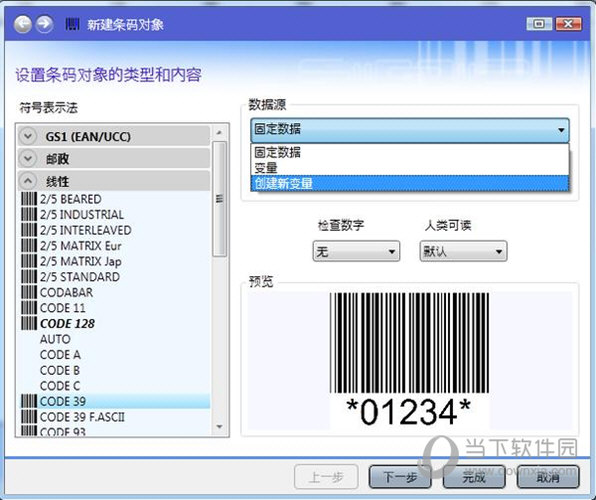Select highlighted CODE 39 text entry
This screenshot has height=500, width=596.
tap(63, 402)
